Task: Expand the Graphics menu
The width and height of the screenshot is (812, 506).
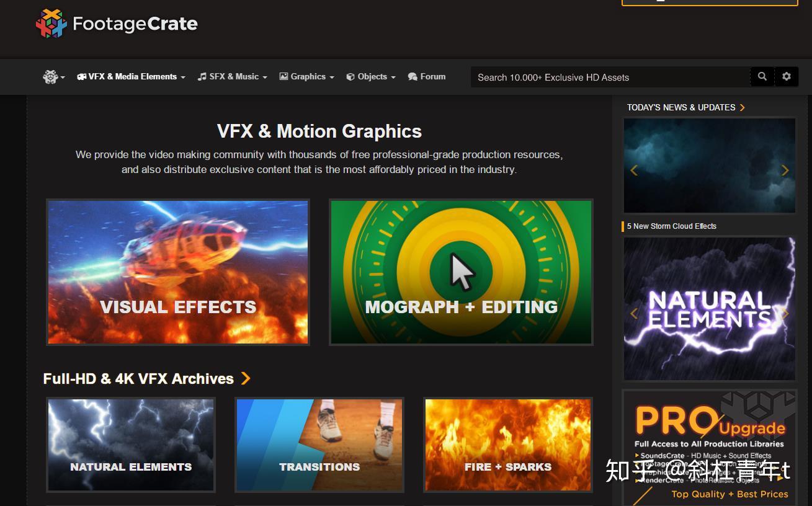Action: pyautogui.click(x=306, y=77)
